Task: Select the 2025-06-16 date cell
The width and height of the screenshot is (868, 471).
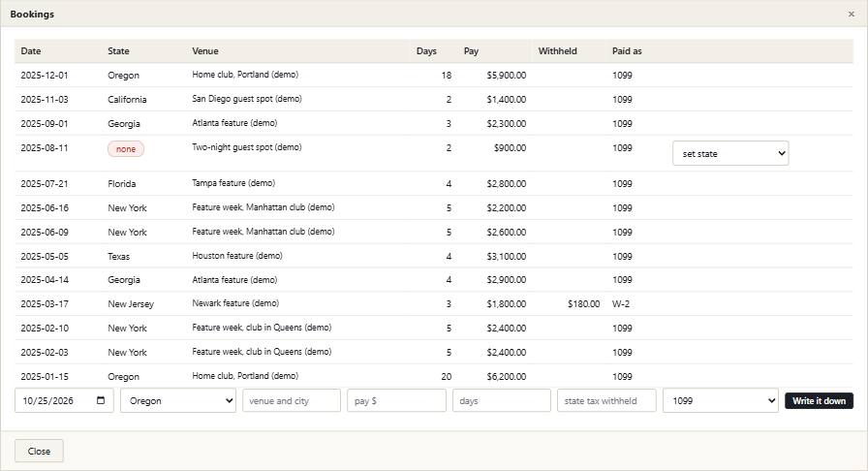Action: 45,207
